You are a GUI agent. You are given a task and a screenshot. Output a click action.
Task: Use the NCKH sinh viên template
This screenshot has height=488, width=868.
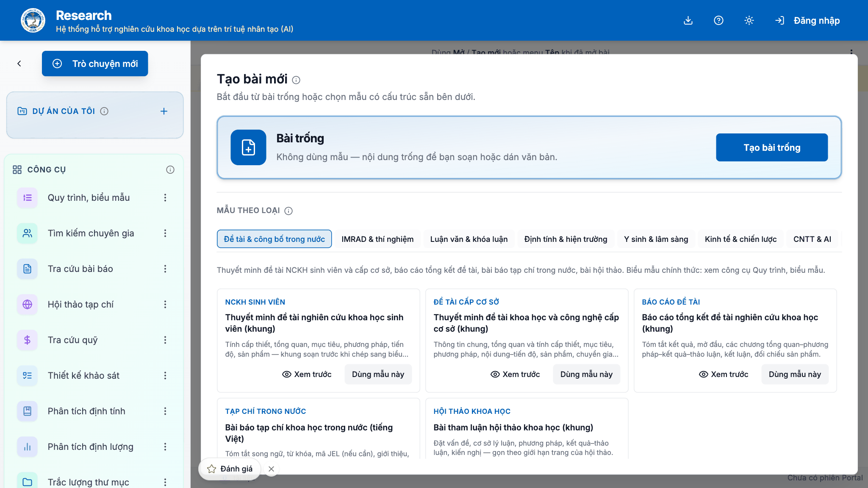pos(378,374)
